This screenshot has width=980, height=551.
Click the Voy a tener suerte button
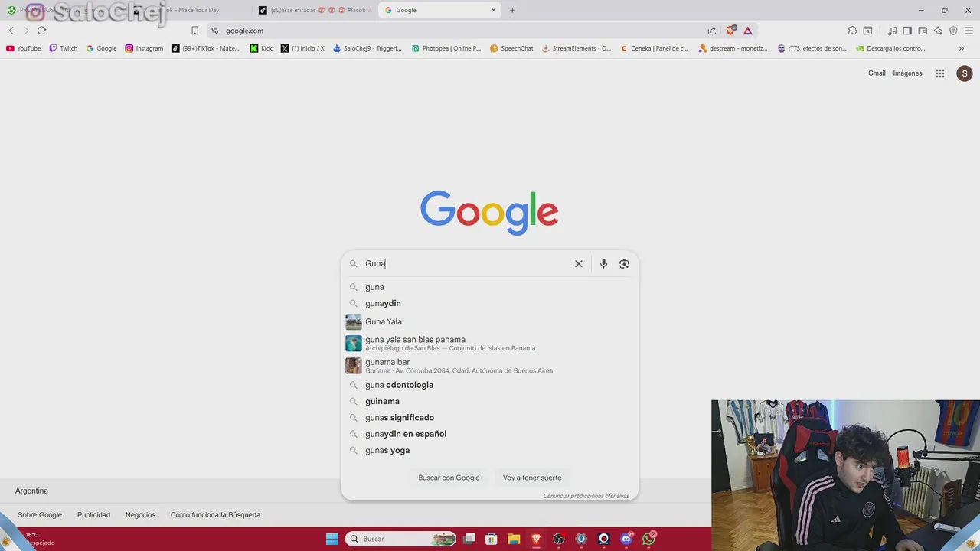coord(532,478)
